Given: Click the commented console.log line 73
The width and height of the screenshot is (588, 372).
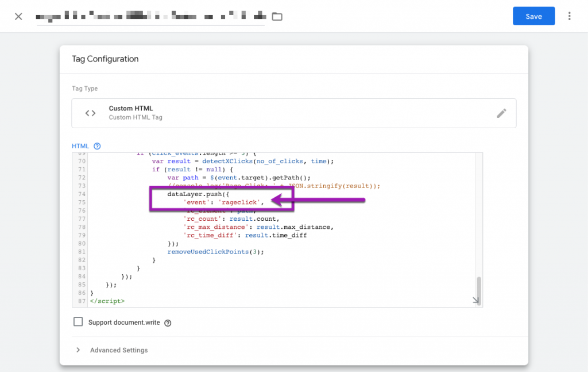Looking at the screenshot, I should click(x=274, y=186).
